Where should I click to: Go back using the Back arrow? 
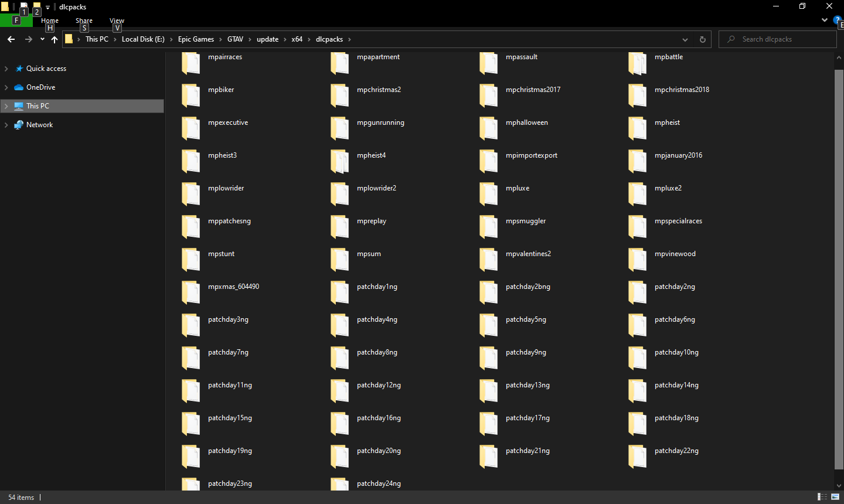pos(11,39)
